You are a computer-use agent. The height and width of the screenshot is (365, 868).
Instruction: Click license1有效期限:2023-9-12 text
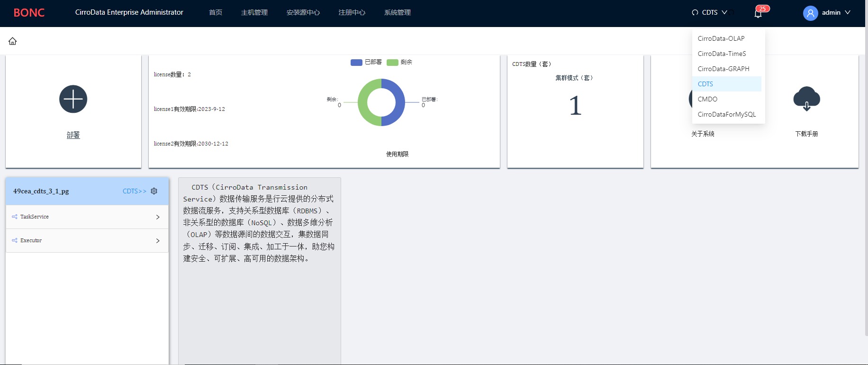click(190, 109)
